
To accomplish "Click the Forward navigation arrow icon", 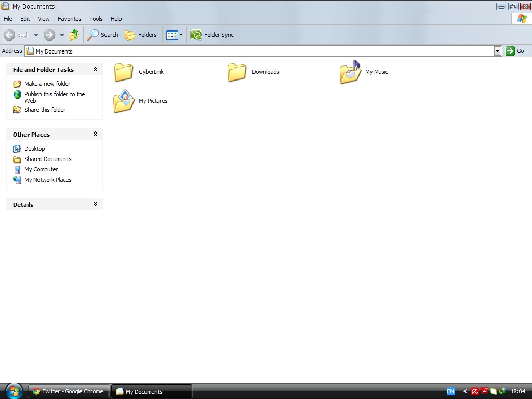I will click(x=49, y=35).
